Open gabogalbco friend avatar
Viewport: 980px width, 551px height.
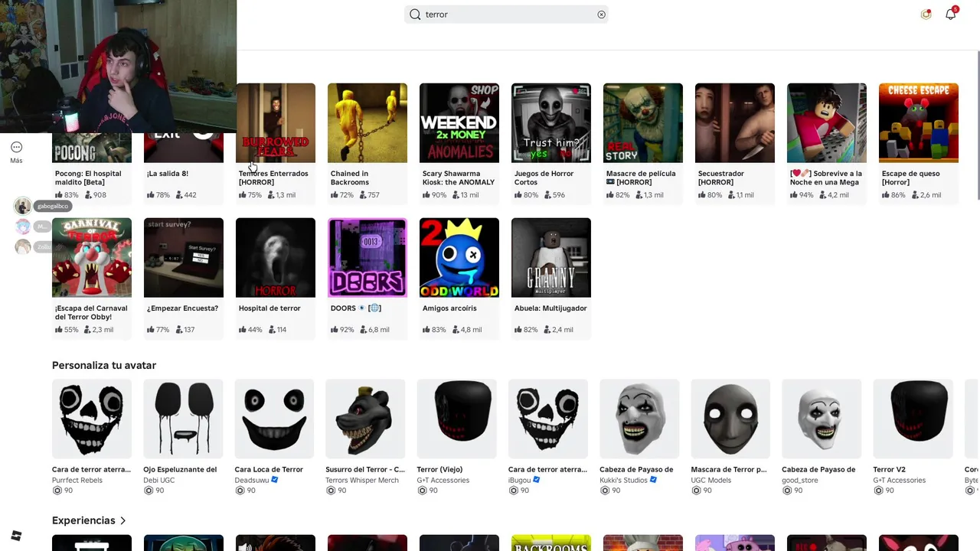[23, 206]
